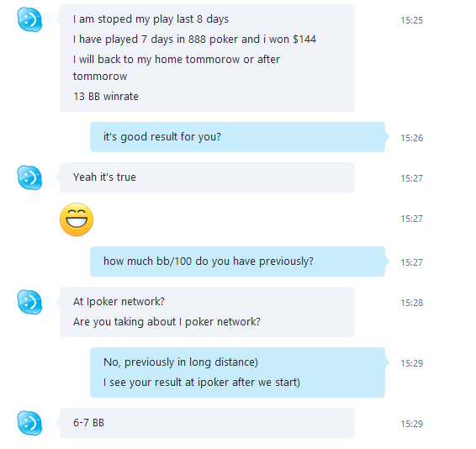Click the 15:25 timestamp

[411, 20]
